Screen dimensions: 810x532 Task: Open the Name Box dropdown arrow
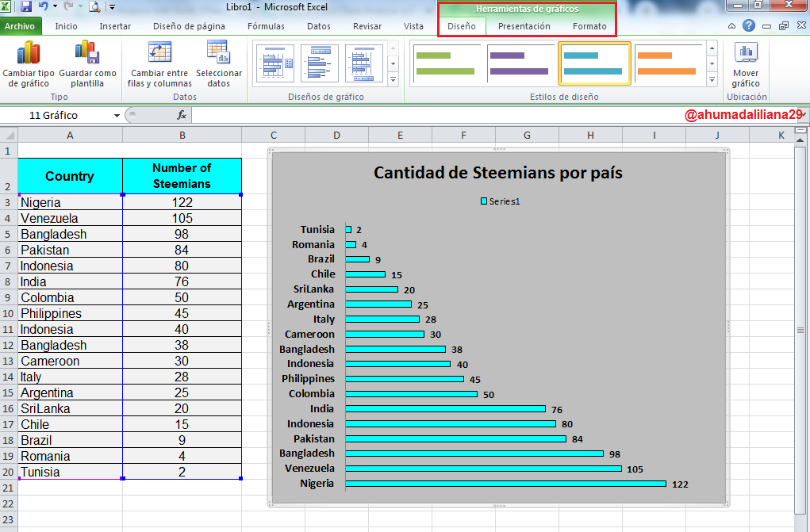(x=117, y=115)
